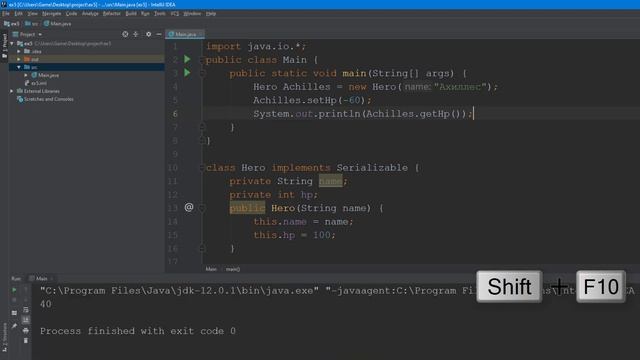Click 'import java.io.*;' on line 1

[x=256, y=47]
